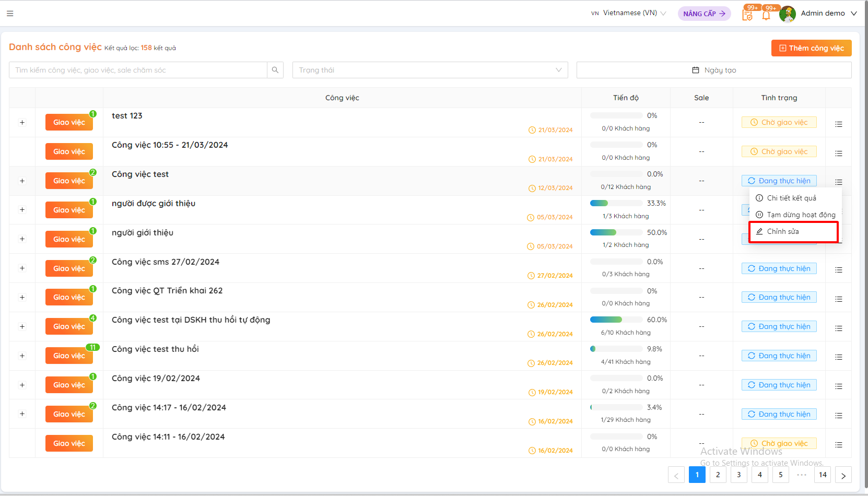Click Đang thực hiện status of Công việc 19/02/2024

779,385
